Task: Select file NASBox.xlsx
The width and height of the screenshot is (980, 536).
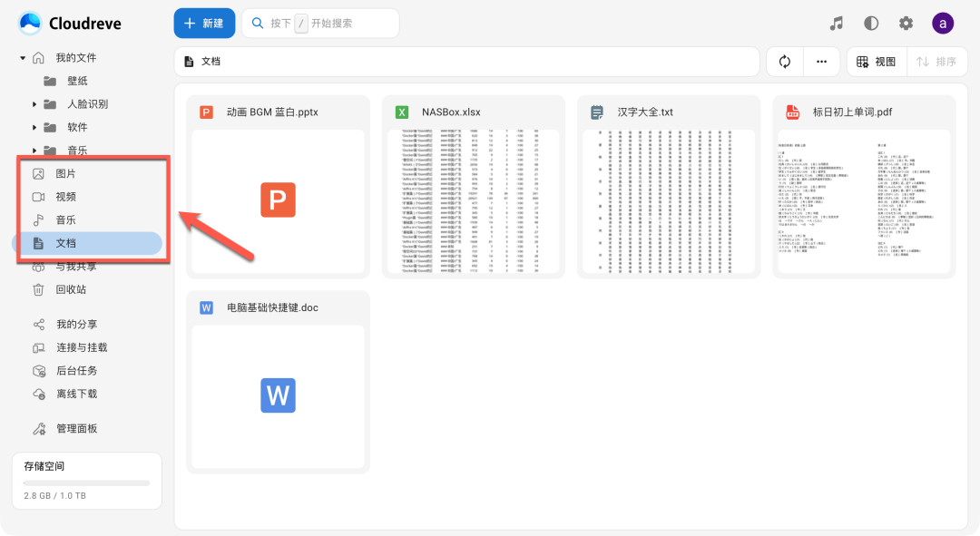Action: [x=451, y=112]
